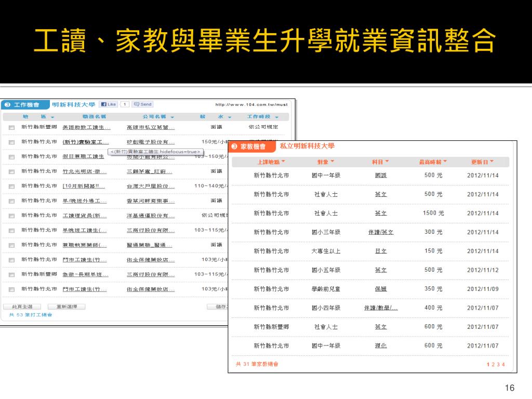Expand the 薪水 column filter arrow
532x399 pixels.
coord(230,117)
